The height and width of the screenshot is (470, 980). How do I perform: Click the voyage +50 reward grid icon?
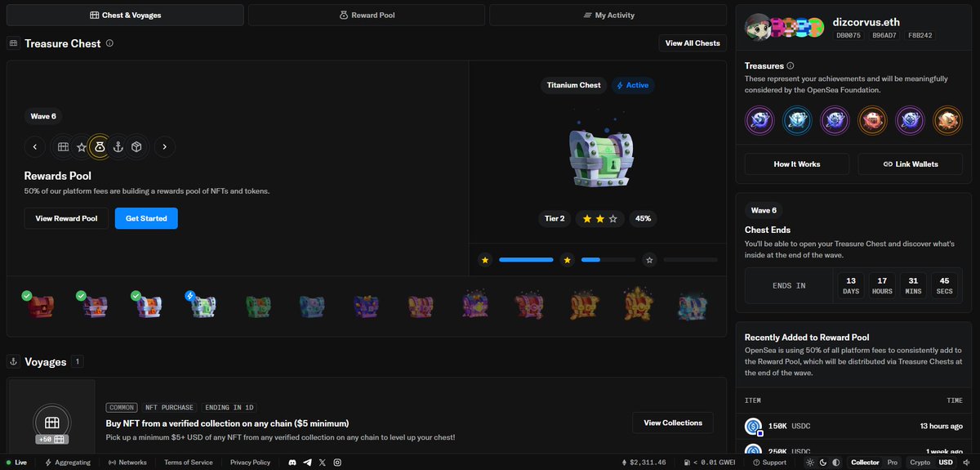pos(51,423)
